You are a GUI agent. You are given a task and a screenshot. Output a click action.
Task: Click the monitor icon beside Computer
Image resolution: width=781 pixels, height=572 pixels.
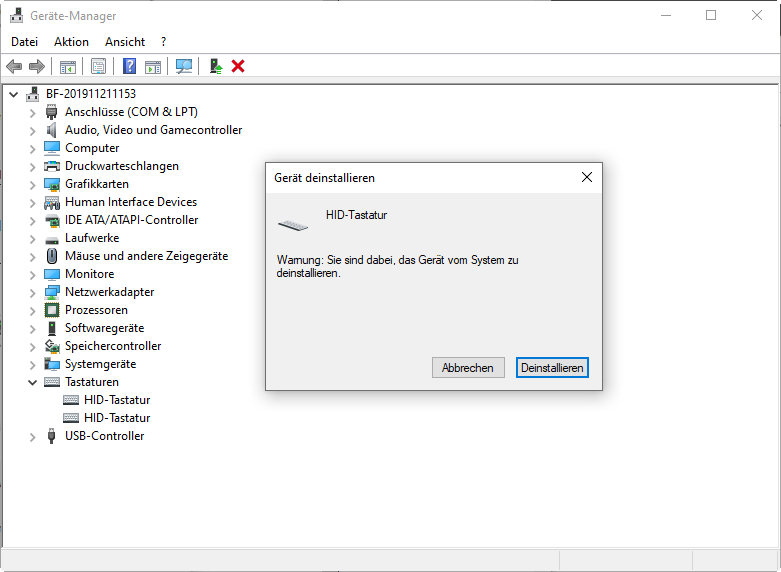[52, 148]
